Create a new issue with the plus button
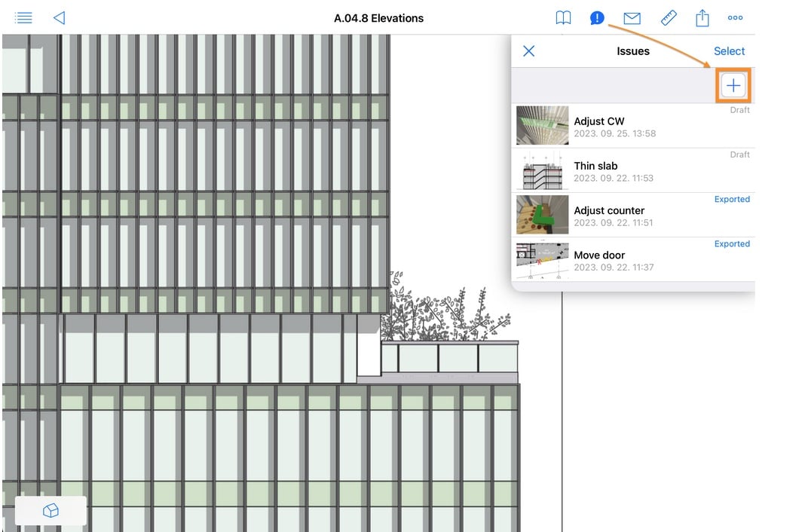805x532 pixels. tap(732, 85)
